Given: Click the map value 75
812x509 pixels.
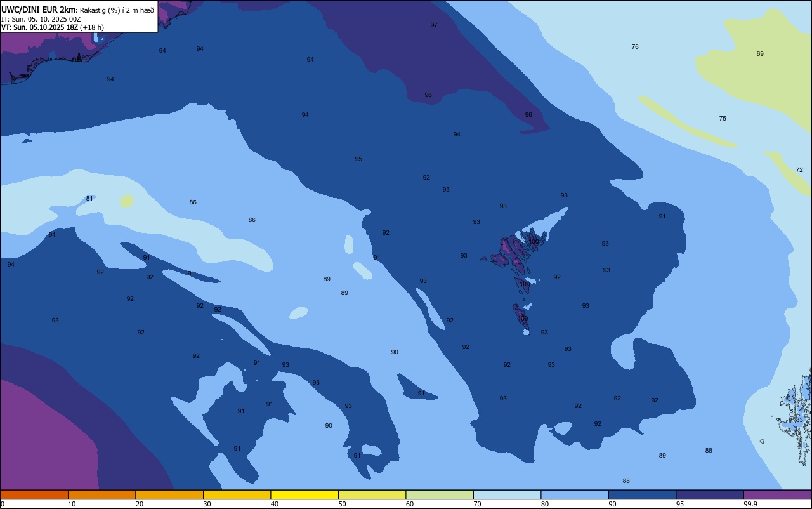Looking at the screenshot, I should point(723,119).
